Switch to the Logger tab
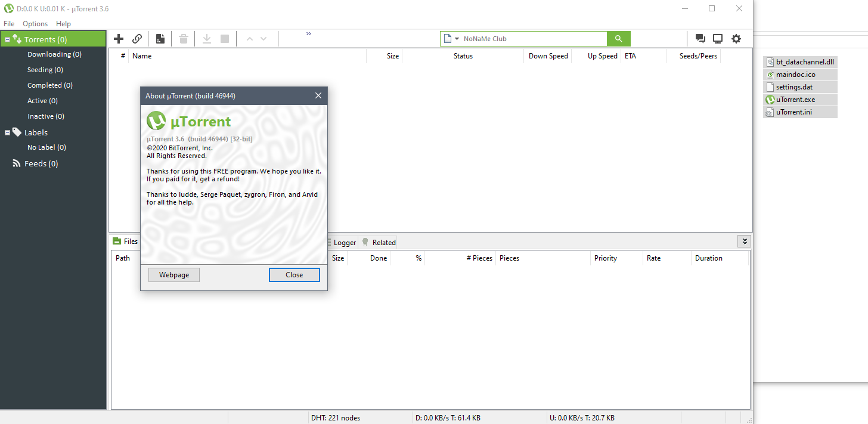Screen dimensions: 868x424 point(345,242)
